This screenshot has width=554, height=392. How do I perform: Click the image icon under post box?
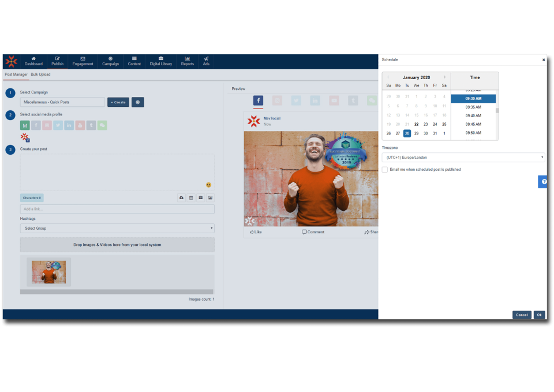pyautogui.click(x=210, y=198)
